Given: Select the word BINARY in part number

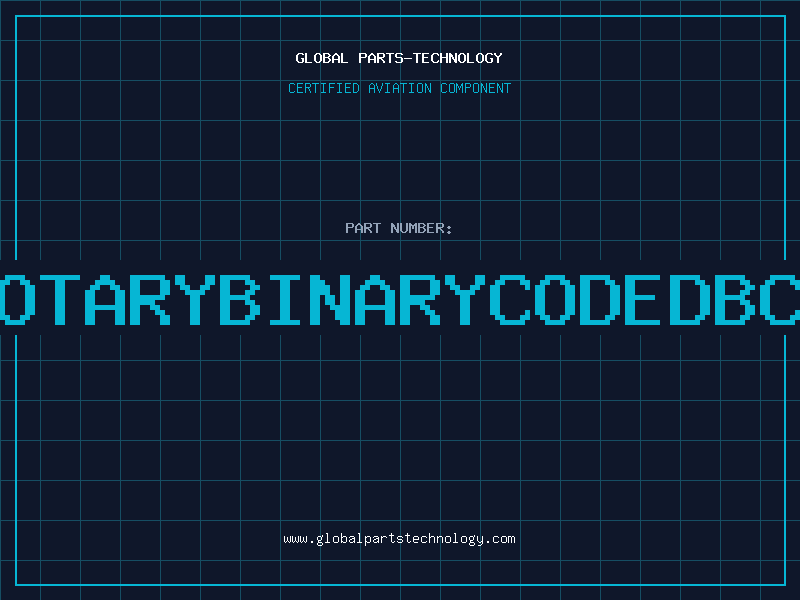Looking at the screenshot, I should pyautogui.click(x=354, y=300).
